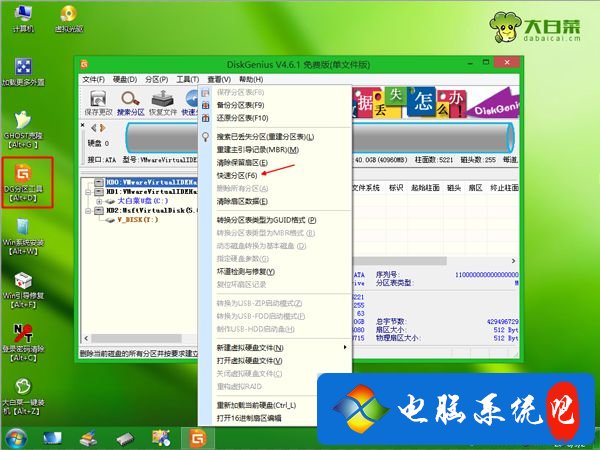Click the brush tool icon on the taskbar
The width and height of the screenshot is (600, 450).
88,439
